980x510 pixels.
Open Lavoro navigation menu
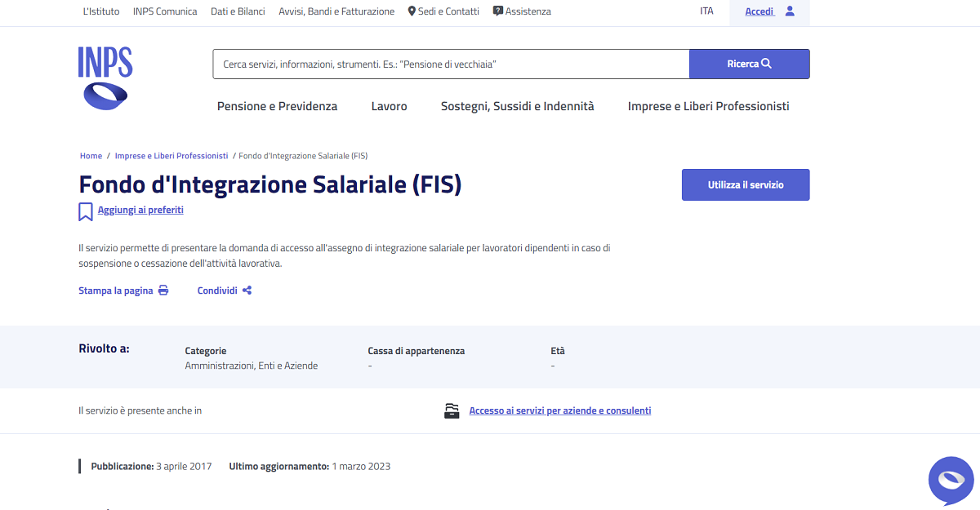[x=389, y=106]
